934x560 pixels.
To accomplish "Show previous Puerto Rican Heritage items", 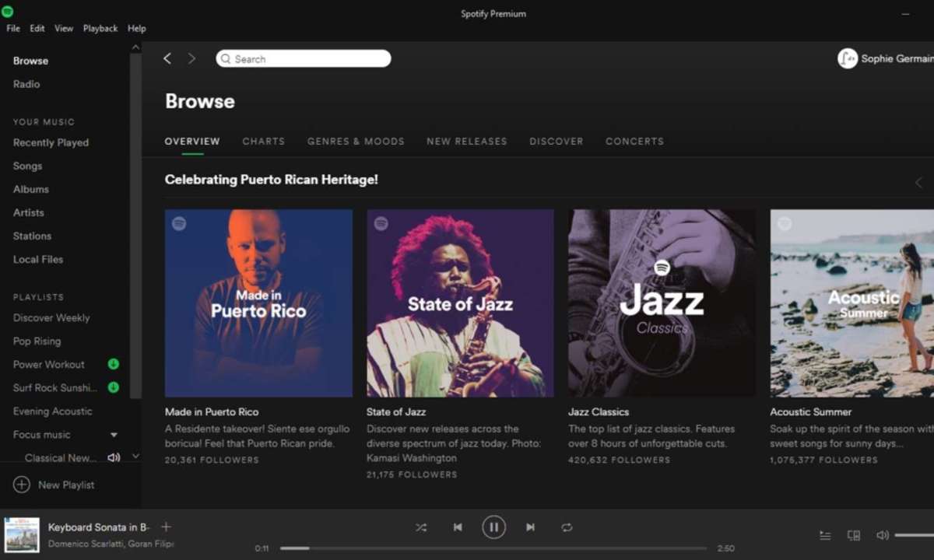I will 918,183.
